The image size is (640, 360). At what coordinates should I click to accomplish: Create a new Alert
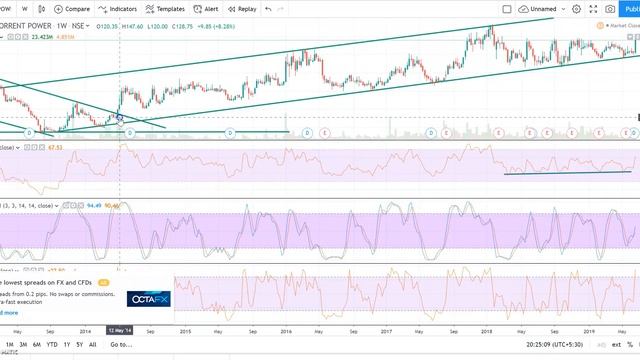click(x=206, y=9)
